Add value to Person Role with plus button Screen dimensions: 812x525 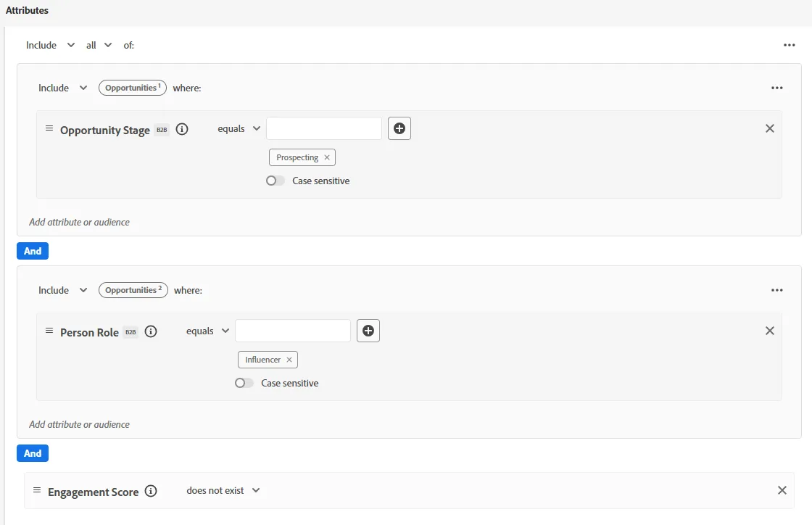click(368, 331)
